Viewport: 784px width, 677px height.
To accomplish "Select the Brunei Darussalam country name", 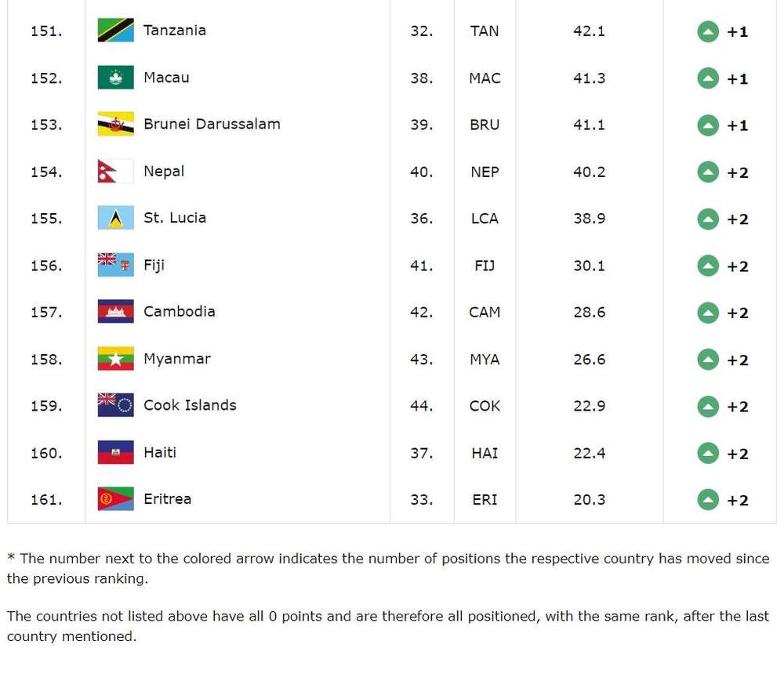I will (212, 124).
